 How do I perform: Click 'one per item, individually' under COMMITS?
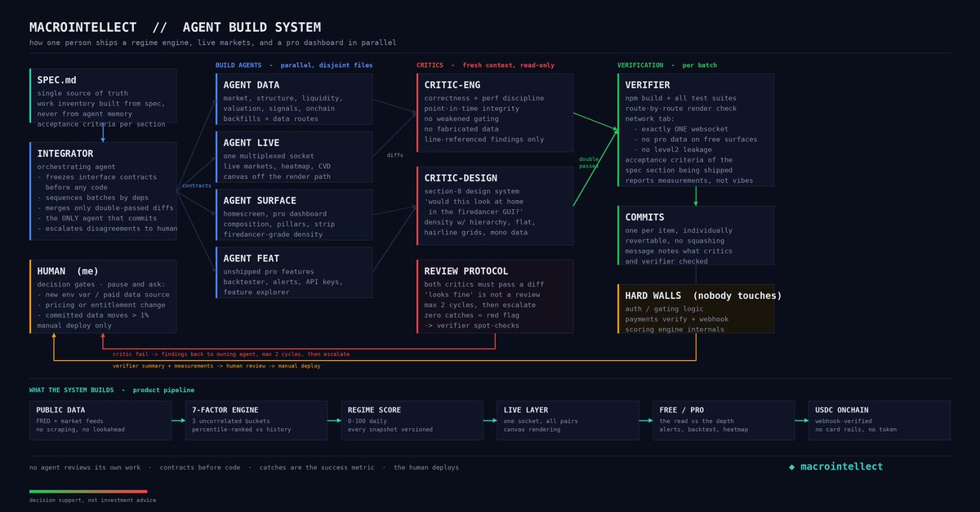[x=679, y=230]
